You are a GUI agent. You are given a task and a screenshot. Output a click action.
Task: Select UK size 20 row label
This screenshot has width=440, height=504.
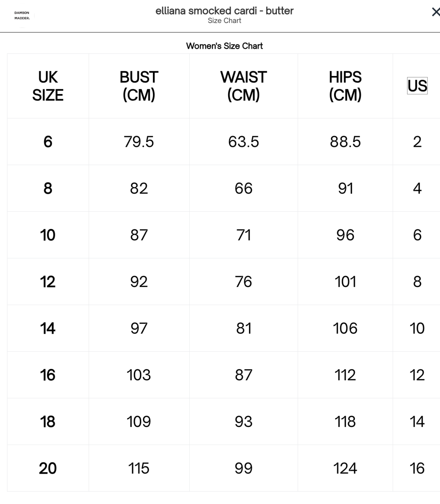coord(48,468)
